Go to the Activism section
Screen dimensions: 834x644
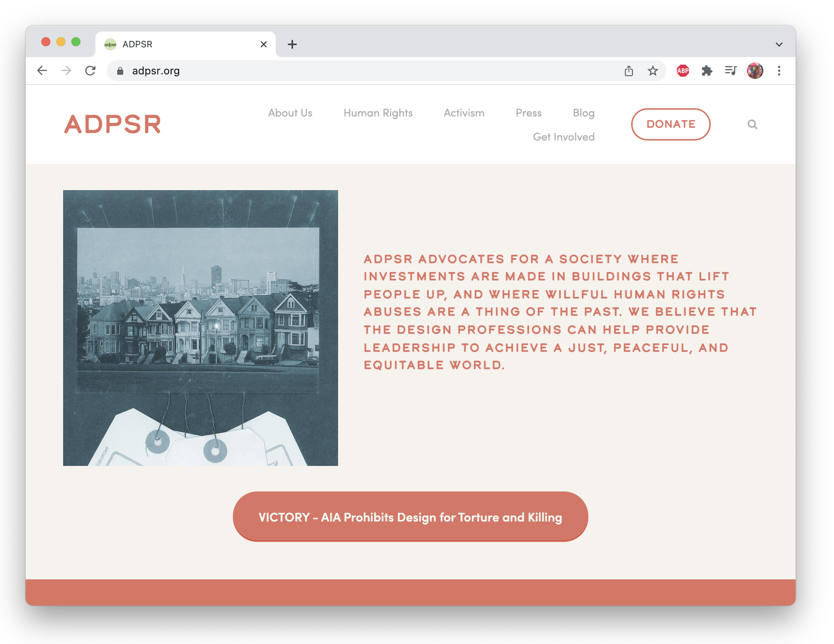(x=464, y=113)
